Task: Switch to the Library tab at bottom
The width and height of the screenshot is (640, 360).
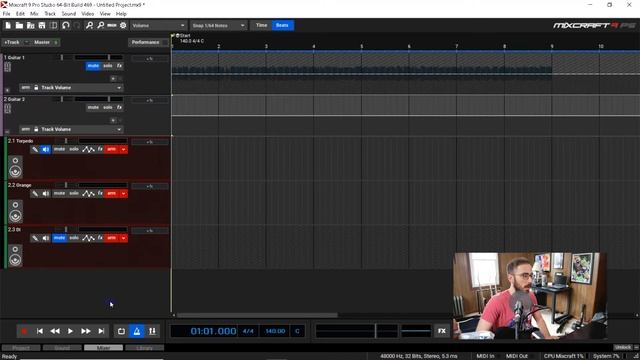Action: [x=144, y=348]
